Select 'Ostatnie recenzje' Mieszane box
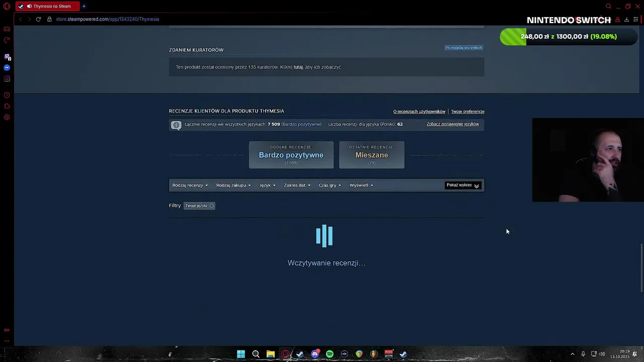The width and height of the screenshot is (644, 362). pos(372,155)
